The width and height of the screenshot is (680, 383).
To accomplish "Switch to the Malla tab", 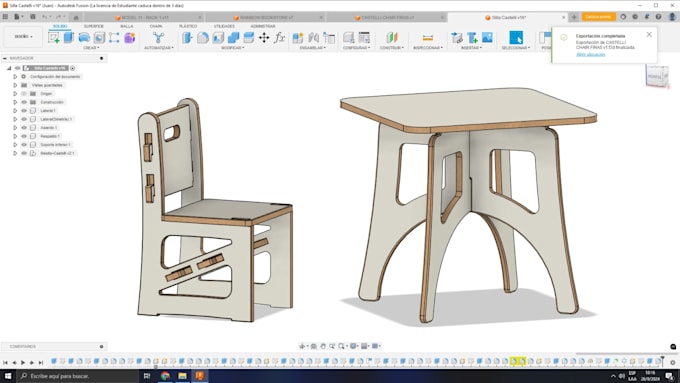I will coord(127,26).
